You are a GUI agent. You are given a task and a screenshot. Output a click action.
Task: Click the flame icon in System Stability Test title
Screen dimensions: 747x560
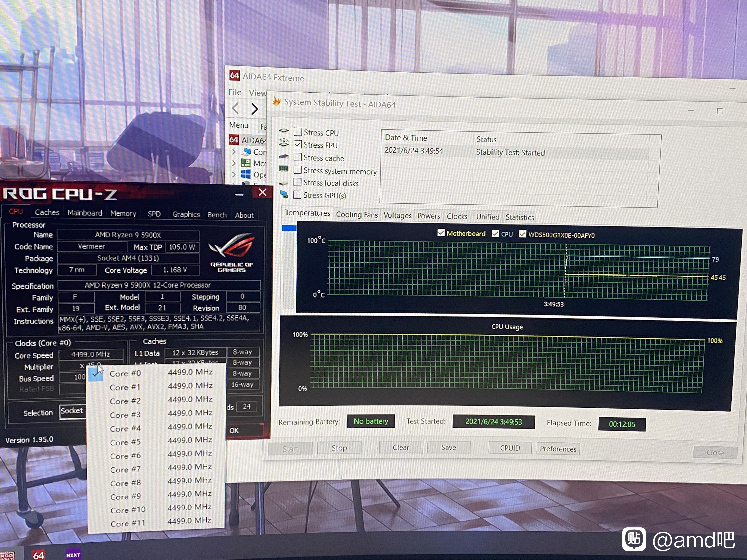277,101
